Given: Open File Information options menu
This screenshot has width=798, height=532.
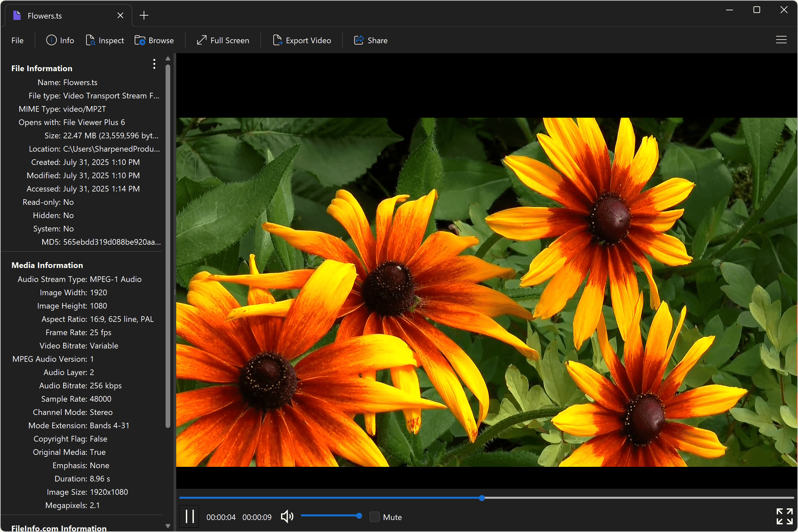Looking at the screenshot, I should point(154,64).
